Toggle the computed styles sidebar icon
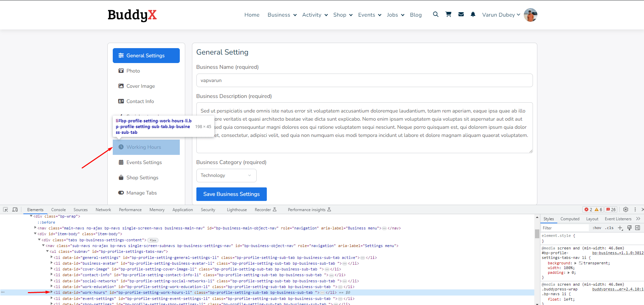 (638, 228)
